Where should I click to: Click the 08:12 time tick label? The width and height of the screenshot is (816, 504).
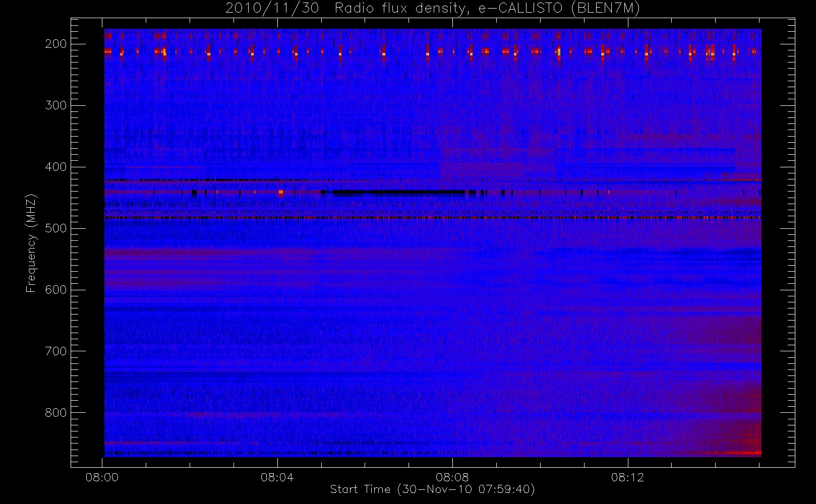628,477
